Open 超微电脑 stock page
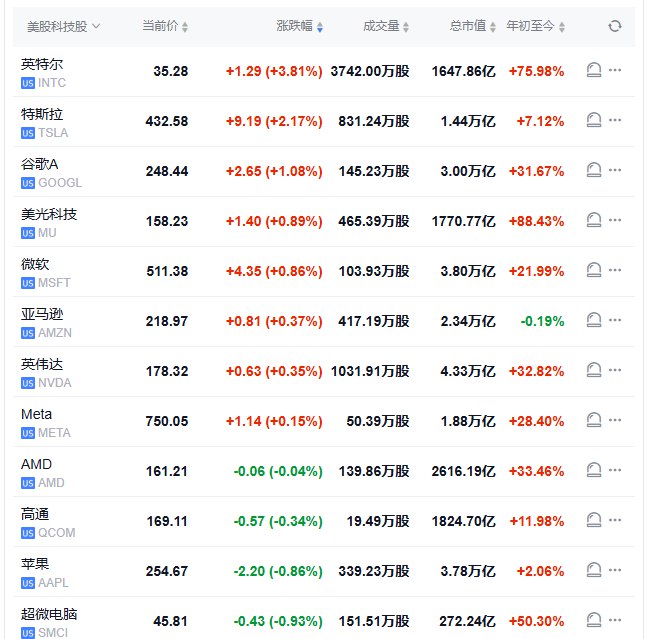648x639 pixels. pos(49,615)
